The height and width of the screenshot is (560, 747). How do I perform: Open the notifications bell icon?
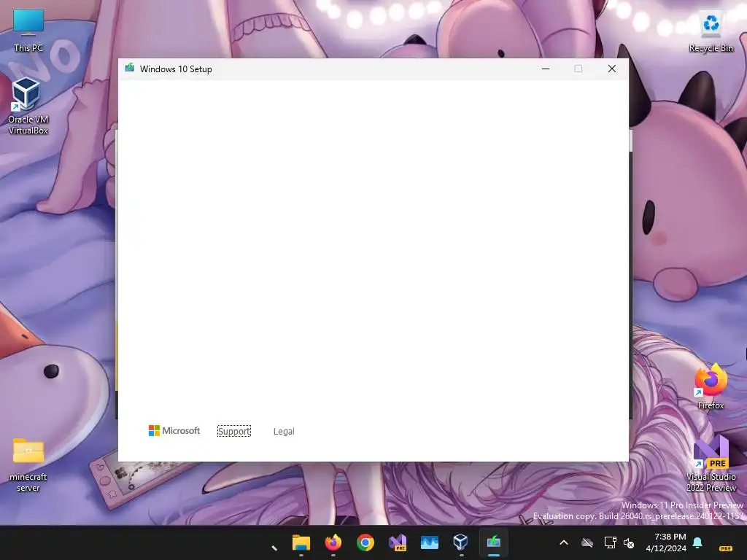[697, 542]
